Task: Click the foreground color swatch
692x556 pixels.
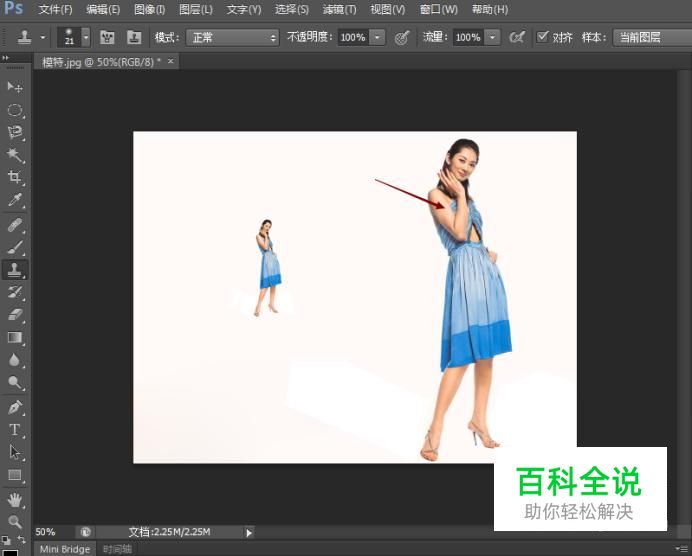Action: tap(11, 552)
